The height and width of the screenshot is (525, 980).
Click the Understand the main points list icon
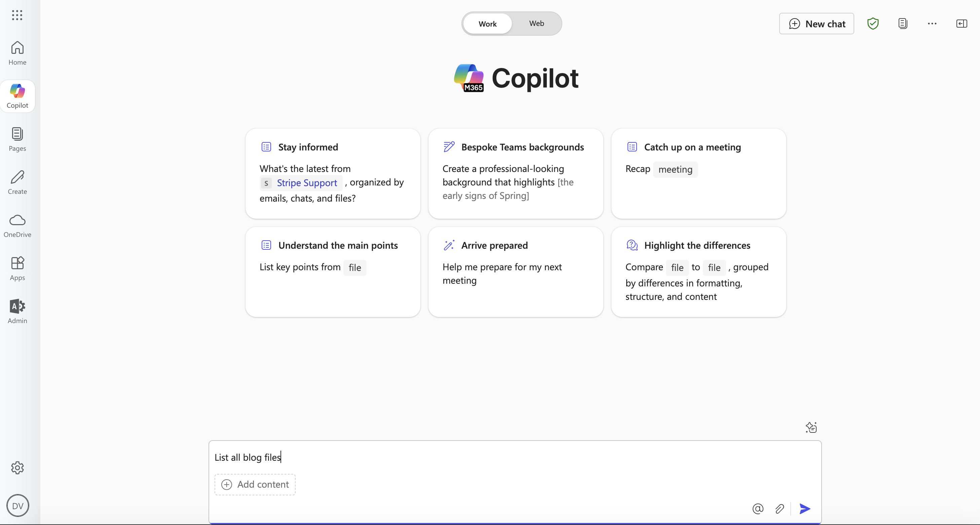tap(266, 245)
